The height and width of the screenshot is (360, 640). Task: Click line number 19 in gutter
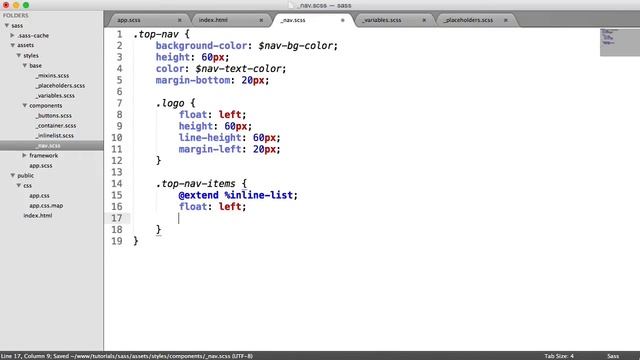[117, 241]
